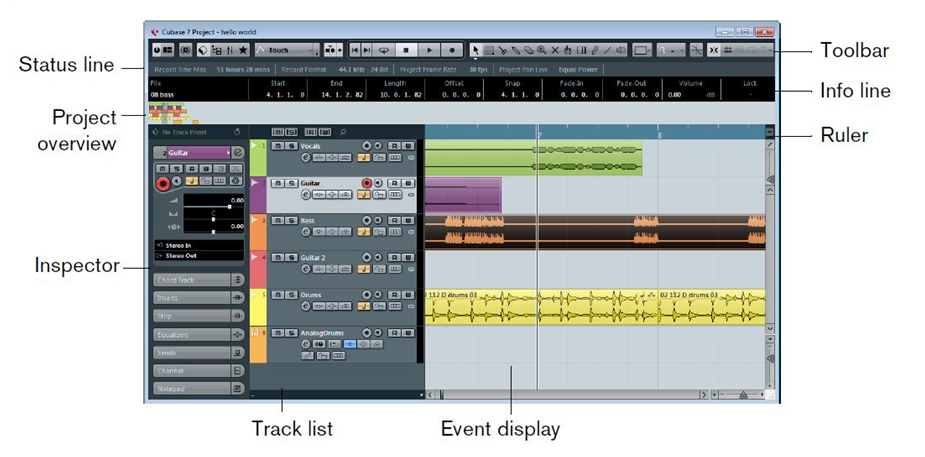Mute the AnalogDrums track
Screen dimensions: 925x457
(x=277, y=333)
